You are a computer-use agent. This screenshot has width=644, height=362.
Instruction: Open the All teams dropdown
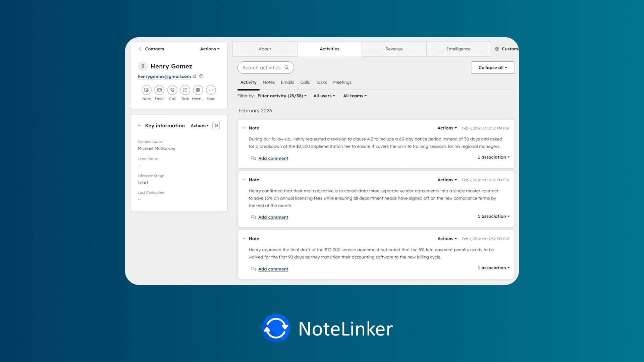tap(355, 96)
